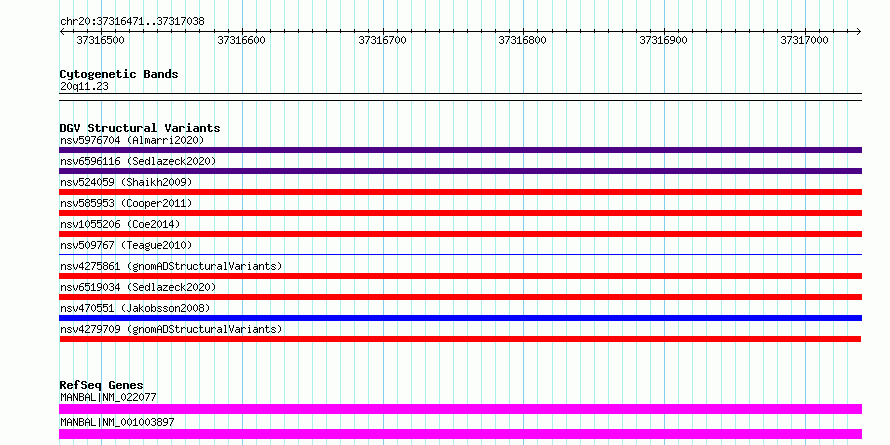This screenshot has height=445, width=890.
Task: Select the nsv509767 (Teague2010) label
Action: (126, 245)
